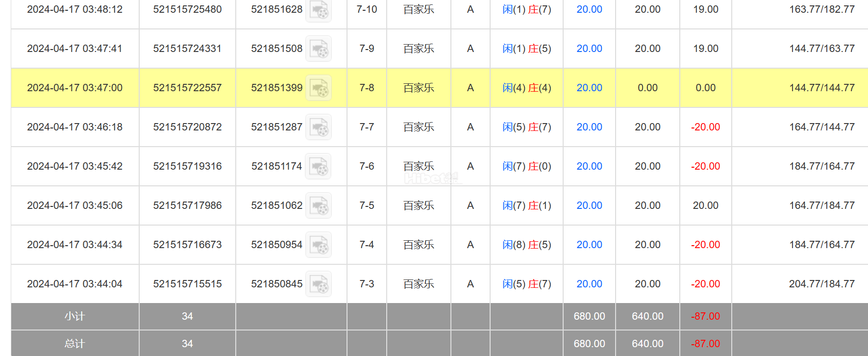The image size is (868, 356).
Task: Click timestamp 2024-04-17 03:44:04
Action: tap(74, 284)
